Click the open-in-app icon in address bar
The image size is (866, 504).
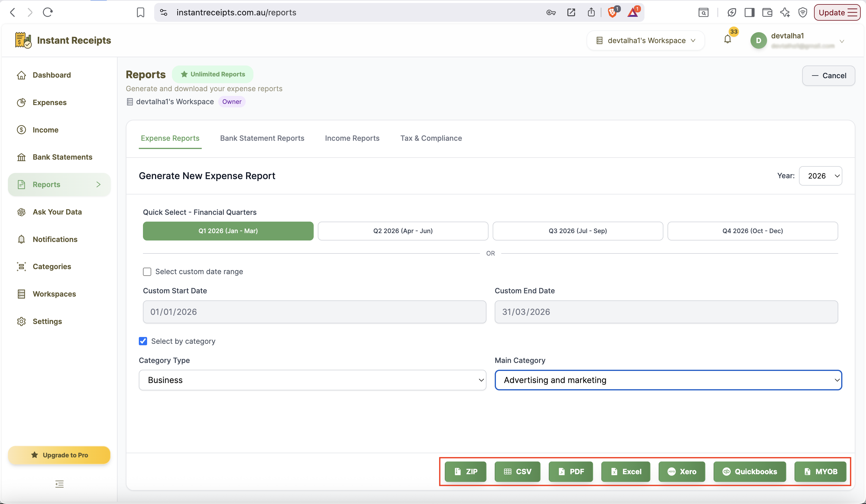pyautogui.click(x=571, y=12)
